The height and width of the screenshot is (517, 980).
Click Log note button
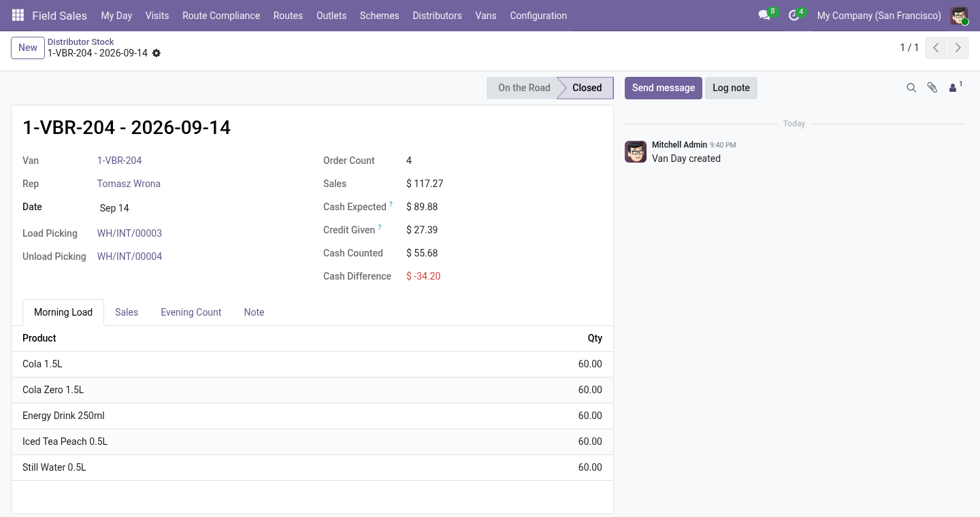pos(731,88)
